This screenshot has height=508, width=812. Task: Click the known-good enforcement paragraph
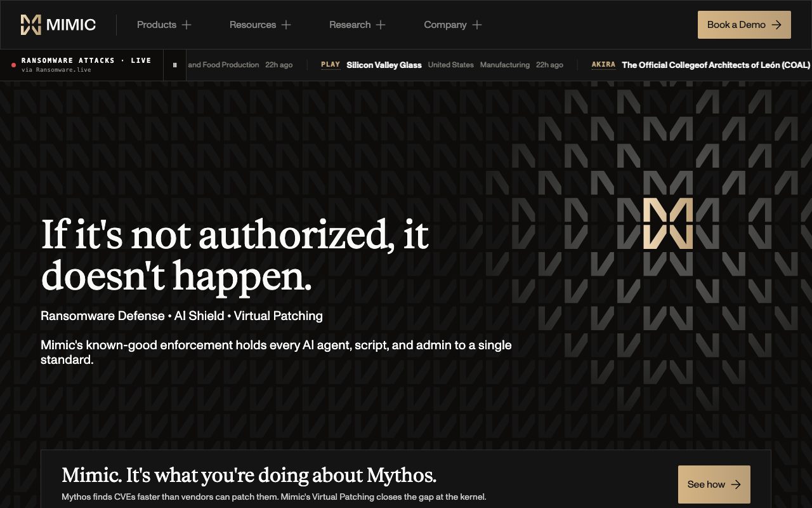pos(276,352)
